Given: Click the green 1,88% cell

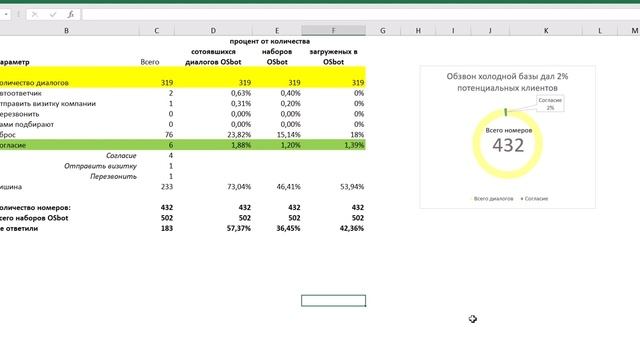Looking at the screenshot, I should tap(241, 145).
